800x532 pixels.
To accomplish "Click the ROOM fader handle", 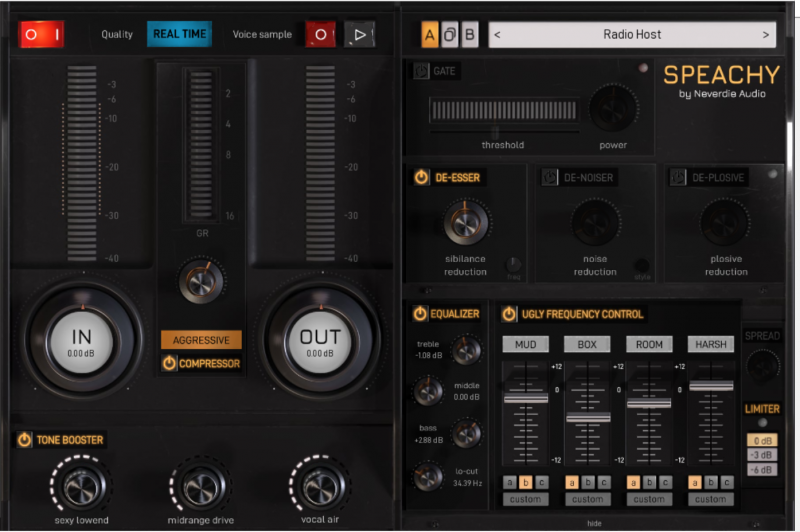I will (x=649, y=403).
